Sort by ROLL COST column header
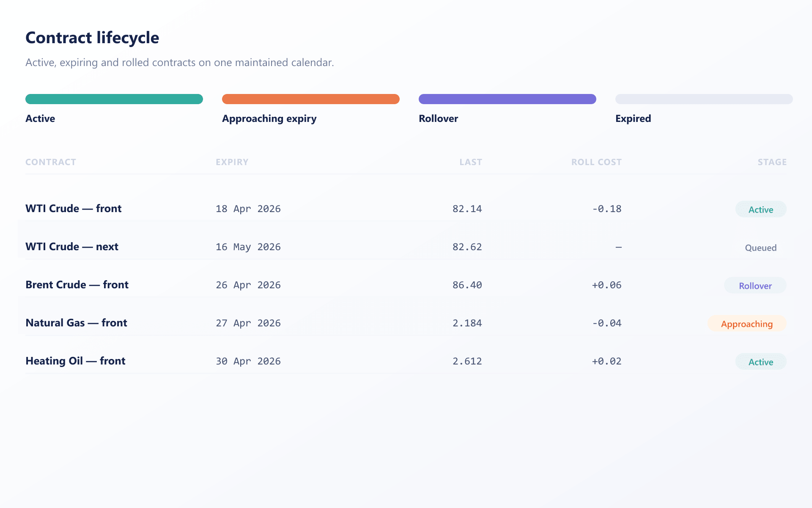Image resolution: width=812 pixels, height=508 pixels. click(596, 162)
